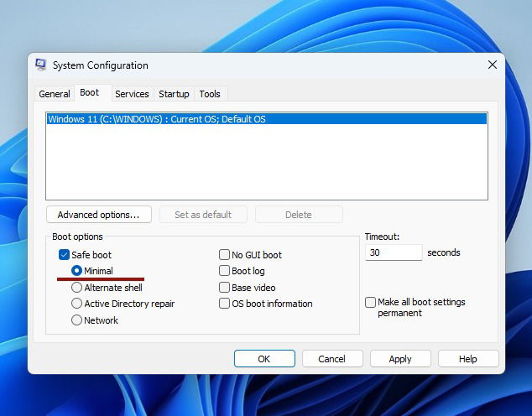Click the Apply button

click(400, 359)
